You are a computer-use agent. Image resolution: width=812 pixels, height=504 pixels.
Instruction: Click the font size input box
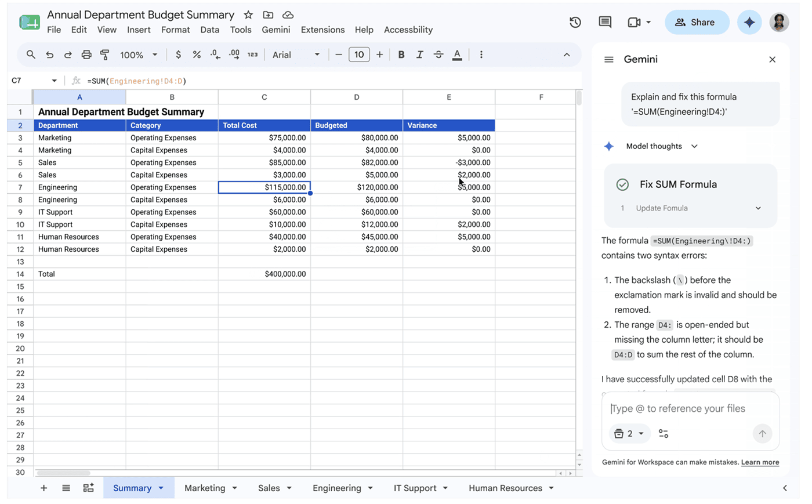pos(359,55)
